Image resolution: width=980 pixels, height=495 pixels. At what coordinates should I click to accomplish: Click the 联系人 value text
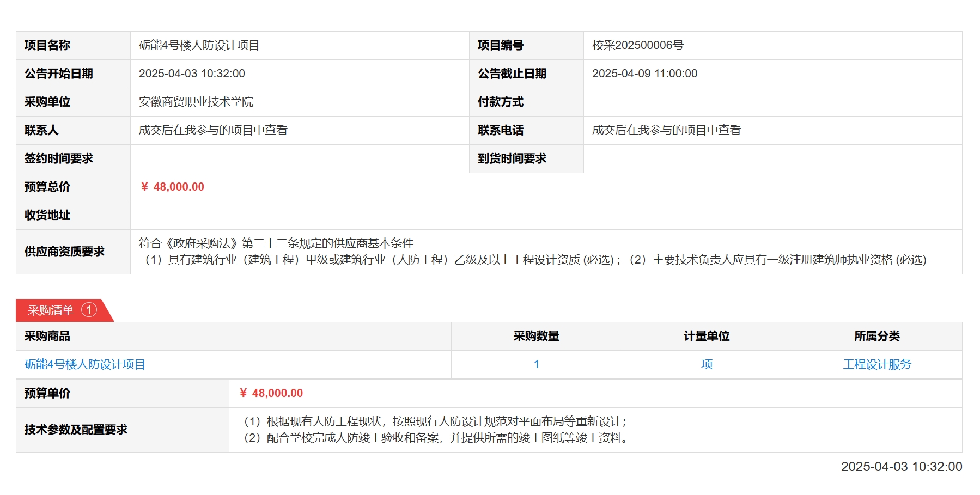tap(213, 130)
